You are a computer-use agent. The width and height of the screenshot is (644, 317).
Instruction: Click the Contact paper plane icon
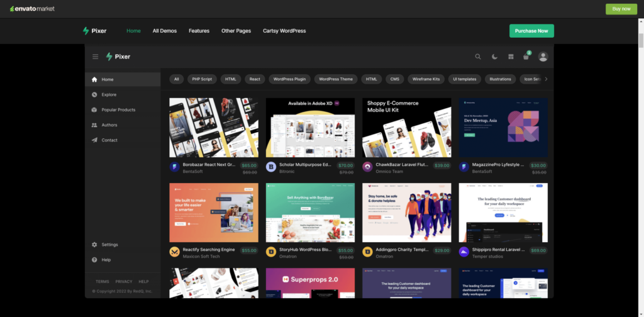coord(94,140)
